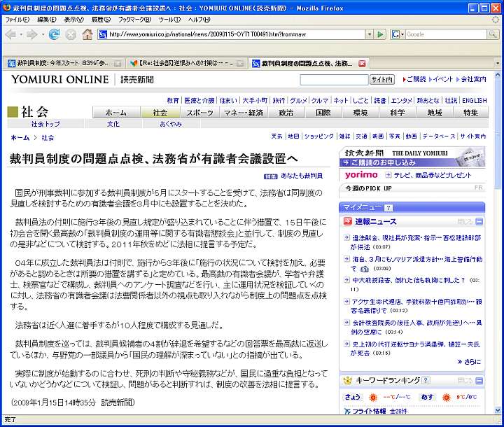504x427 pixels.
Task: Click the green Go arrow beside URL
Action: point(380,34)
